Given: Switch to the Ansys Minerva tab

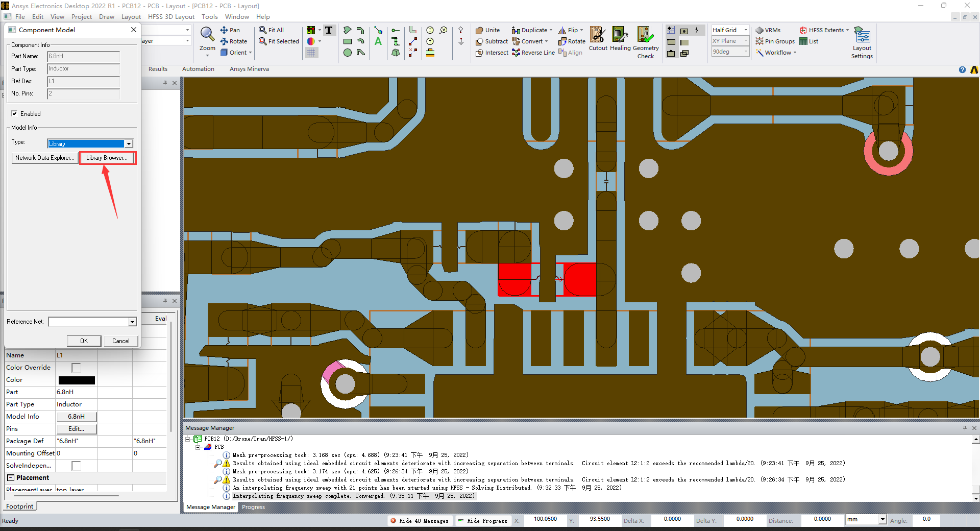Looking at the screenshot, I should 249,69.
